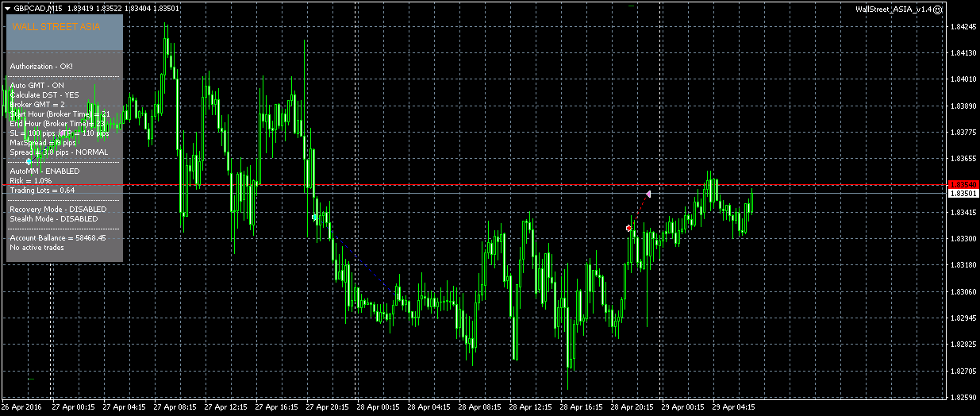Click the 'Recovery Mode - DISABLED' line
Image resolution: width=980 pixels, height=416 pixels.
point(58,209)
